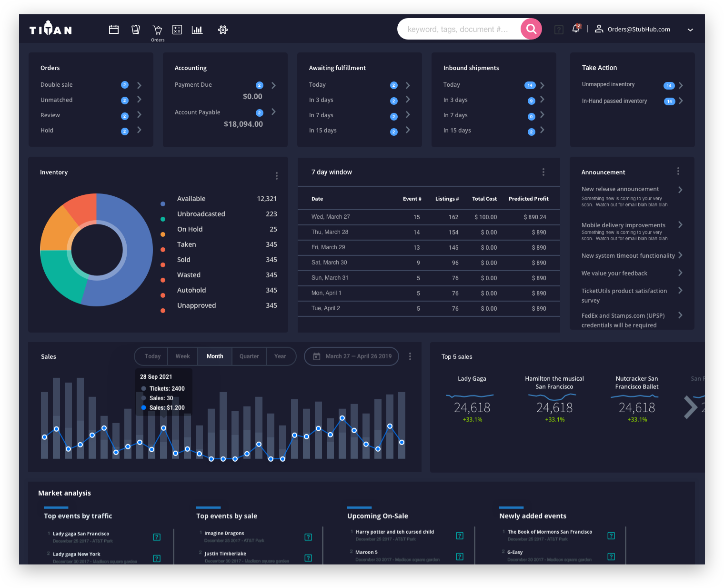
Task: Expand the Hold orders row arrow
Action: (x=139, y=130)
